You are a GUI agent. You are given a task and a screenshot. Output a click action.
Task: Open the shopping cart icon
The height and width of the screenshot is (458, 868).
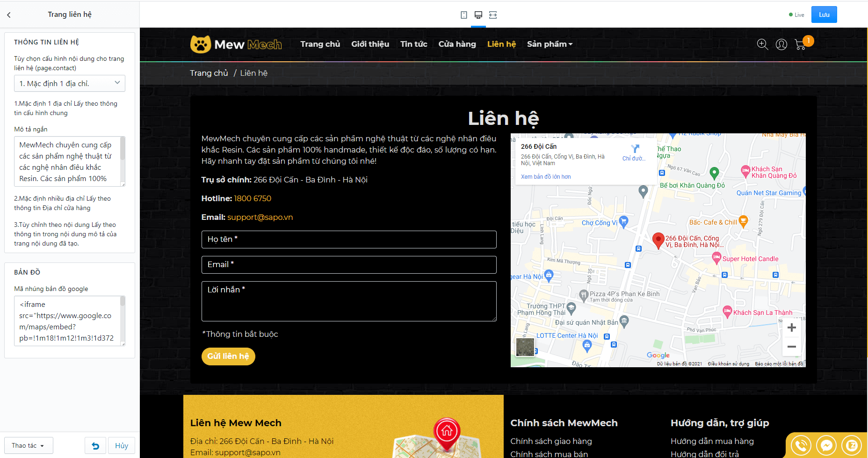800,44
